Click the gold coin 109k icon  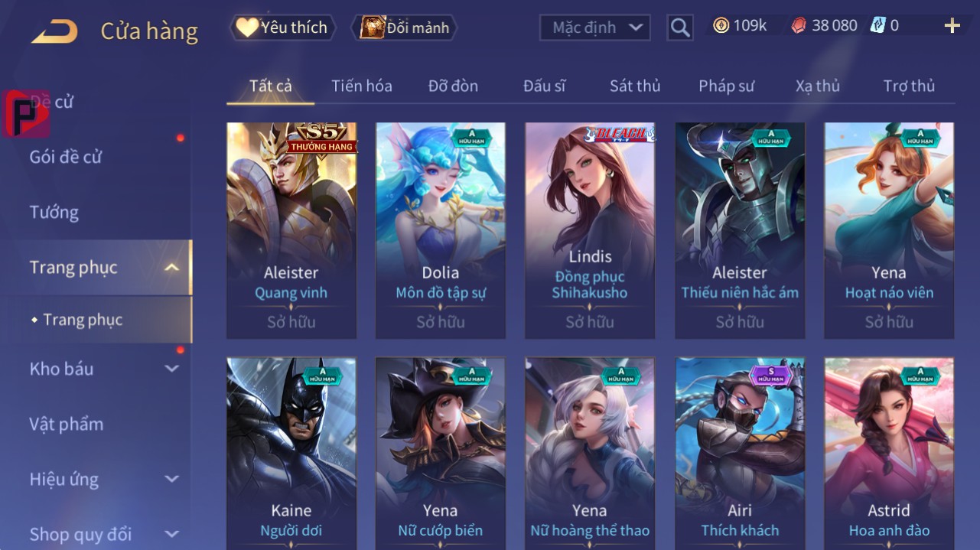point(721,26)
